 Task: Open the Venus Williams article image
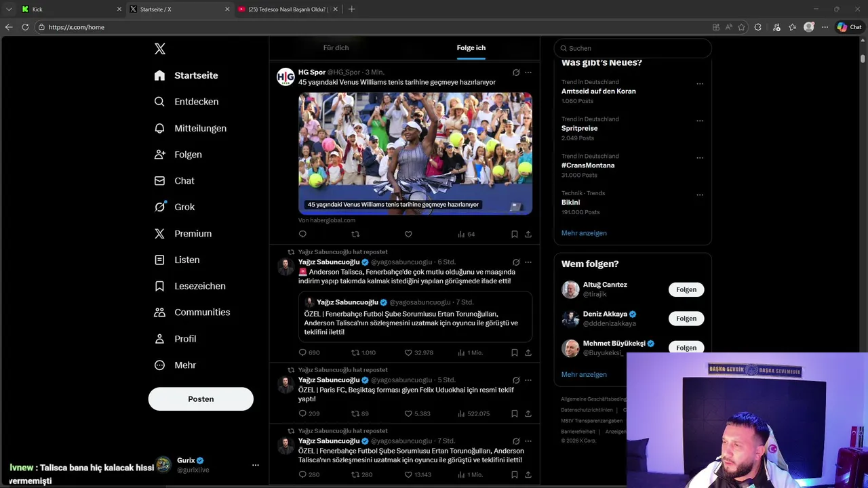[415, 154]
